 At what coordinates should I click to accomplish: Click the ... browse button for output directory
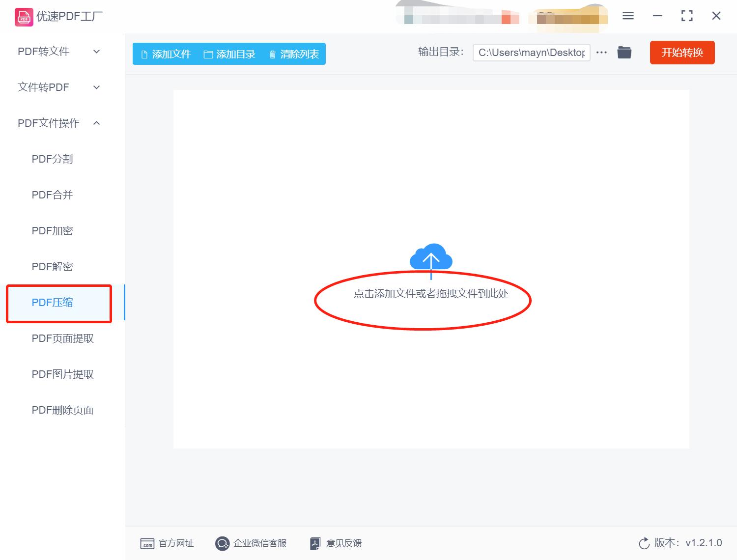(x=601, y=52)
